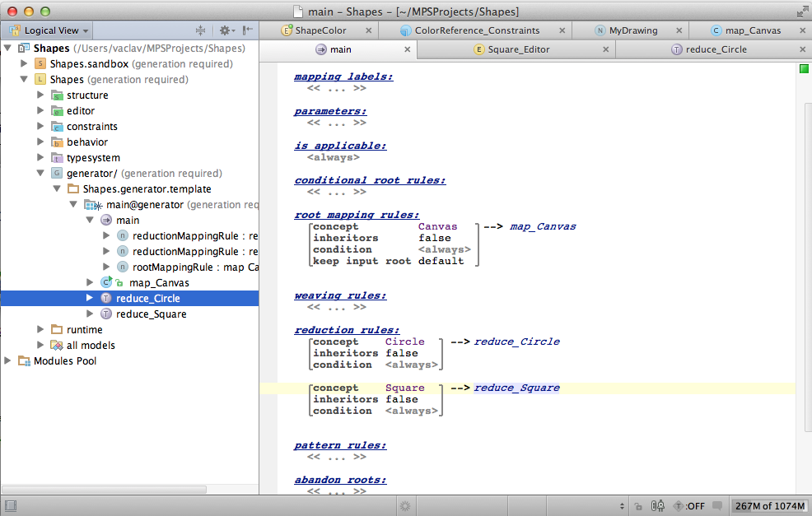Image resolution: width=812 pixels, height=516 pixels.
Task: Click the green status square above scrollbar
Action: [x=804, y=69]
